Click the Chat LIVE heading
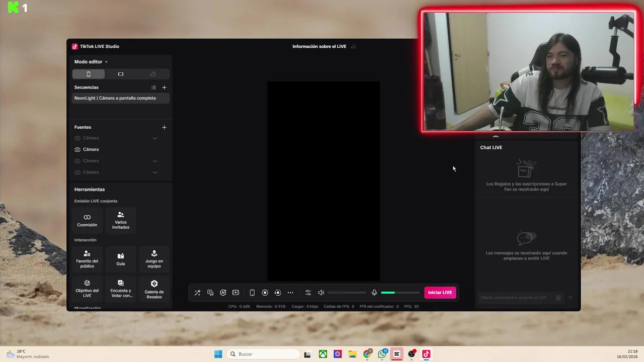The width and height of the screenshot is (644, 362). [x=491, y=147]
